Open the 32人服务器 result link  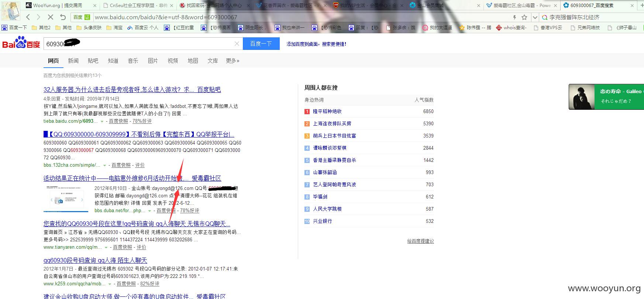point(132,89)
